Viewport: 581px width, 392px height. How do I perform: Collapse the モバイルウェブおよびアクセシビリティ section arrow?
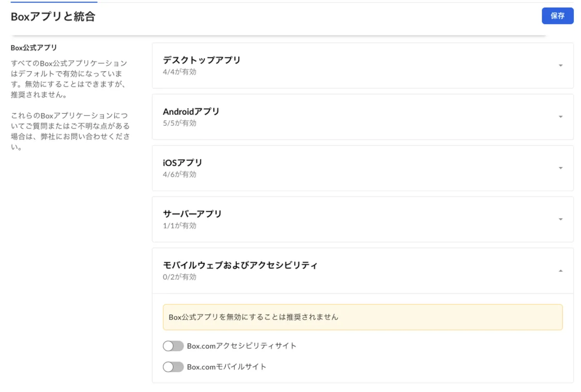click(561, 271)
